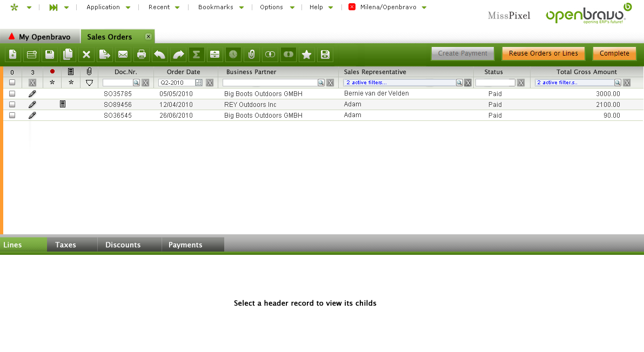Click the save view toolbar icon
644x352 pixels.
coord(325,54)
